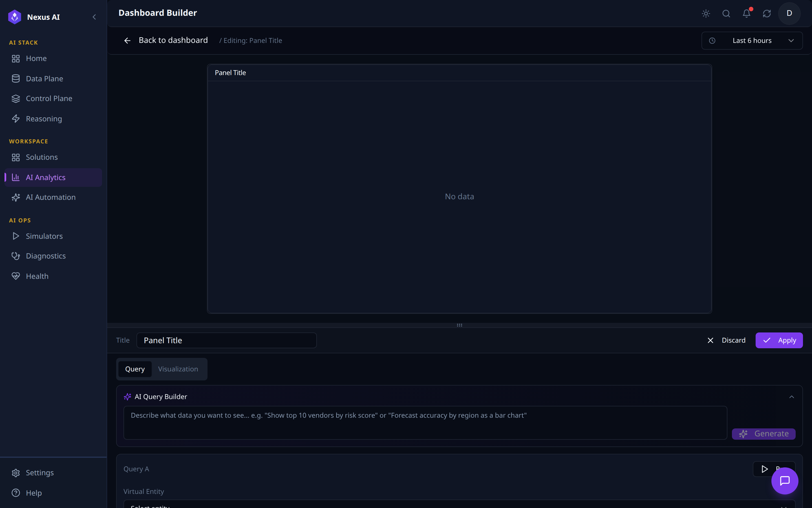Click the Nexus AI logo icon

tap(15, 17)
